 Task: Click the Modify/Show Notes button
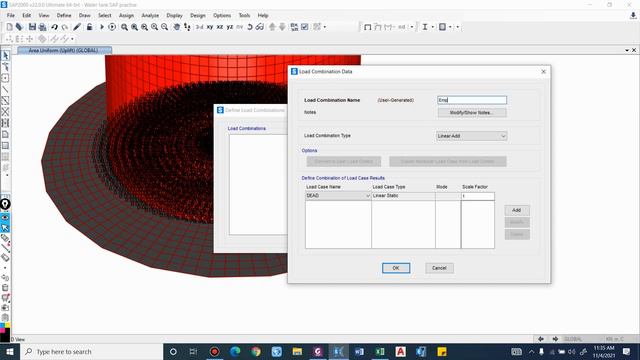472,113
